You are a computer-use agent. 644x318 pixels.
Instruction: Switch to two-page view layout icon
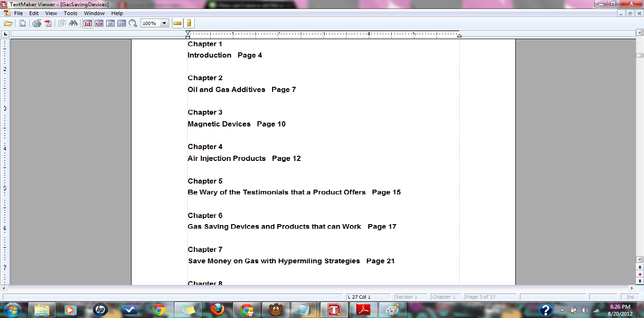[x=122, y=23]
